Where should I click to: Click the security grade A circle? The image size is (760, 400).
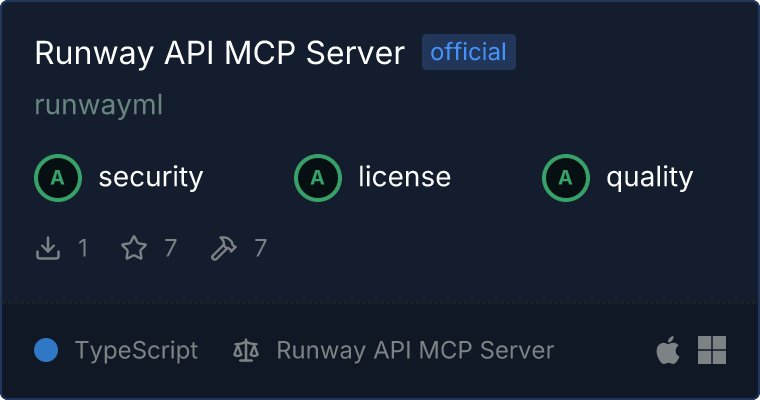coord(58,178)
